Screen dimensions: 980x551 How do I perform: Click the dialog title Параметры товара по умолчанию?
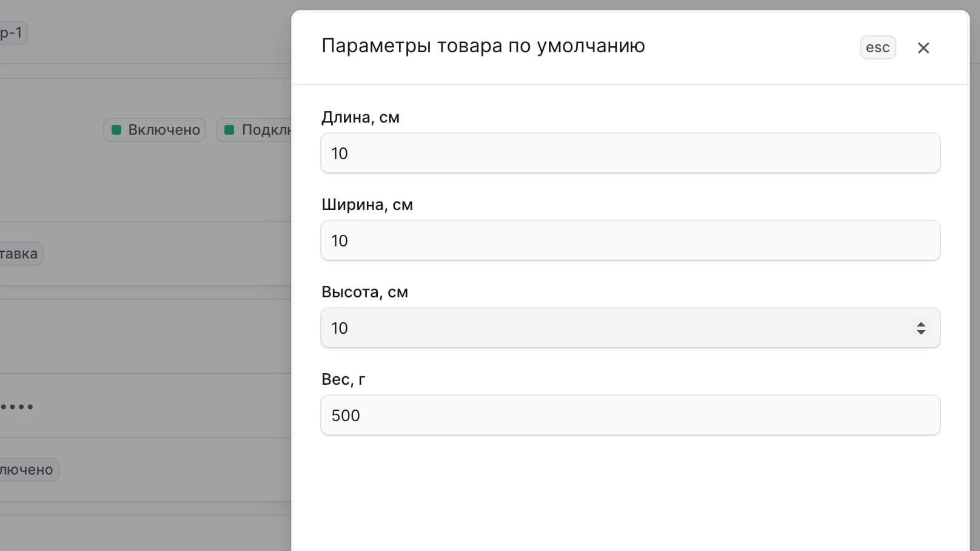[x=483, y=46]
